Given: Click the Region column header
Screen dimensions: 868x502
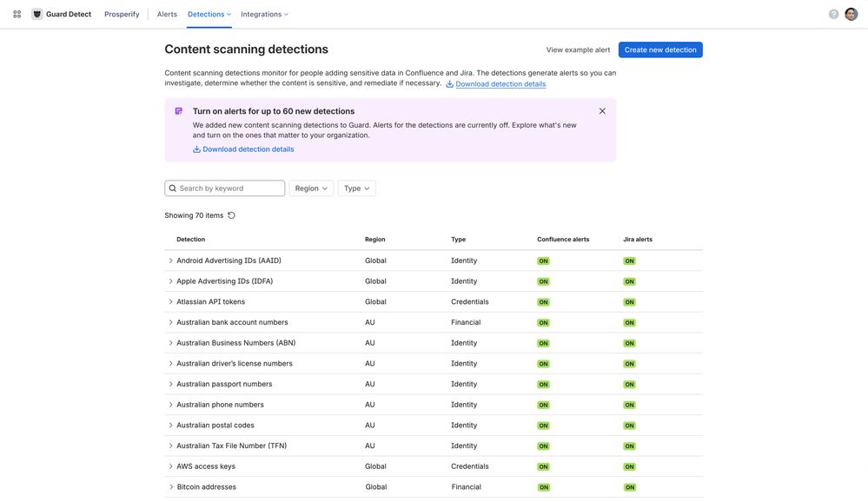Looking at the screenshot, I should point(374,240).
